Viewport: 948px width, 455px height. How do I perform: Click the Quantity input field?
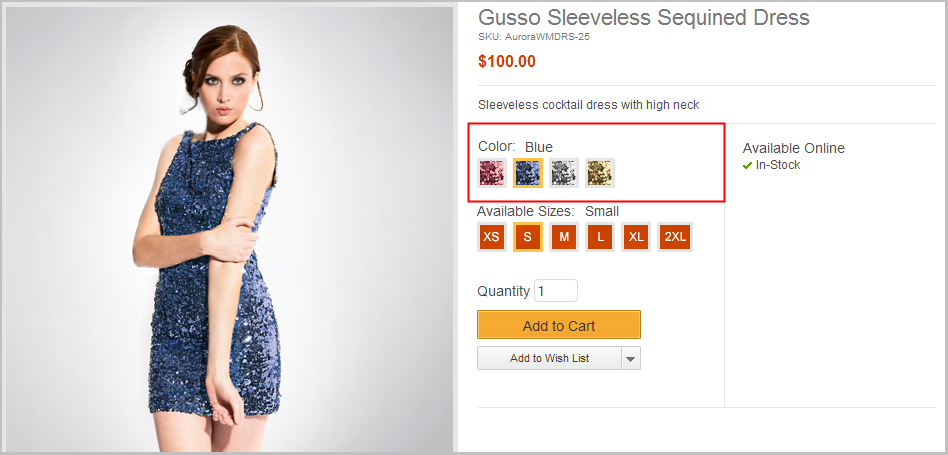pos(556,291)
